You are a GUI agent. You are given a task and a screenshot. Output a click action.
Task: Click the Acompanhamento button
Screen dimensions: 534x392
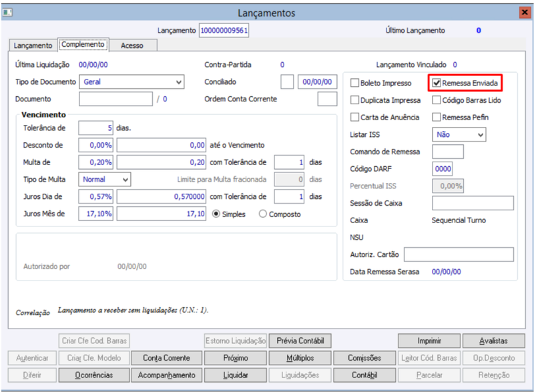click(x=166, y=375)
